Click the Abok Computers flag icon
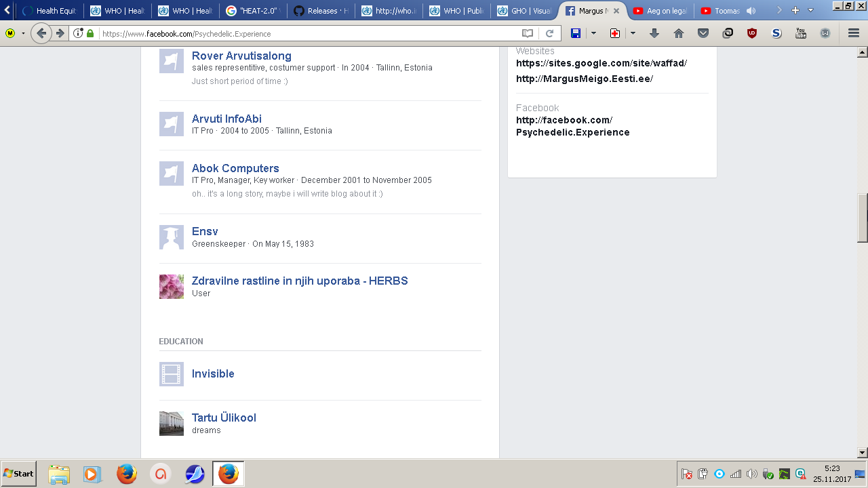 (x=172, y=174)
